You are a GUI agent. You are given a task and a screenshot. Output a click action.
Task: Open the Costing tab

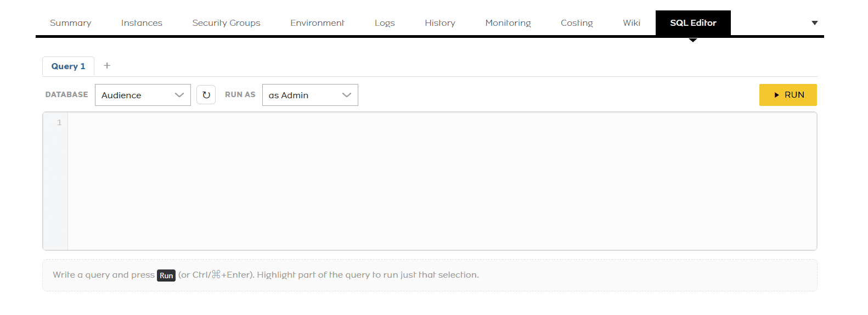(x=577, y=23)
